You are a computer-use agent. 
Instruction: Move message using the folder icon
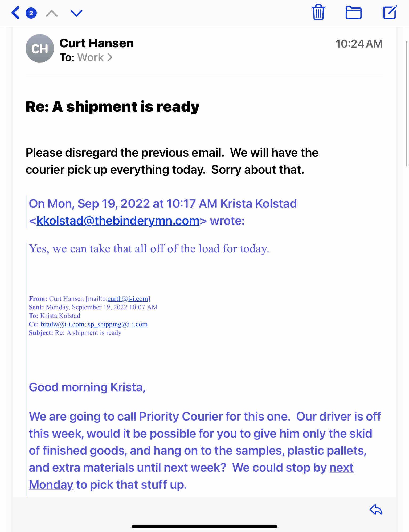pyautogui.click(x=353, y=13)
